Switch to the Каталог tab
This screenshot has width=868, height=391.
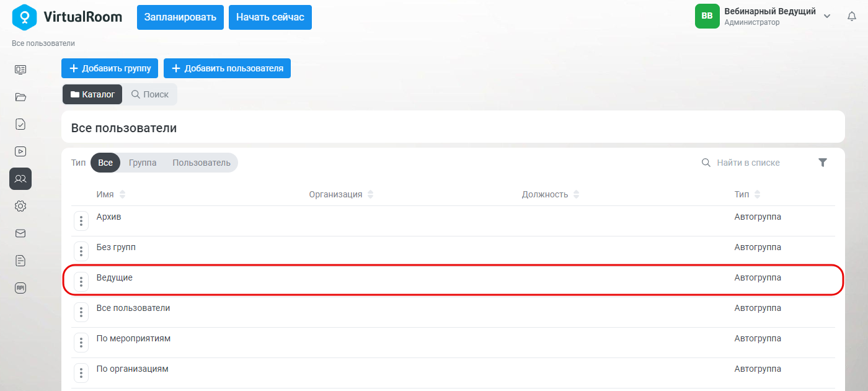[x=92, y=94]
